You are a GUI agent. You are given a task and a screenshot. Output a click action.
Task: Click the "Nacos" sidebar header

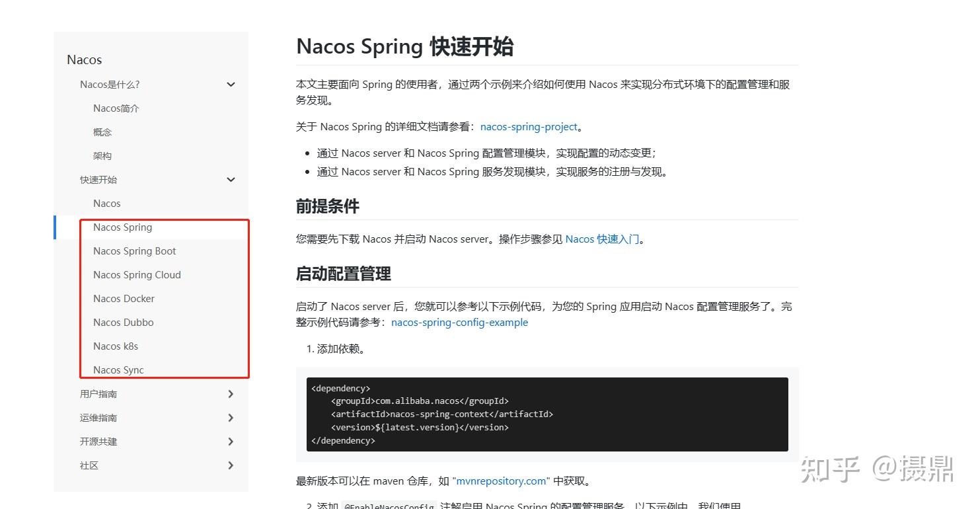(84, 59)
